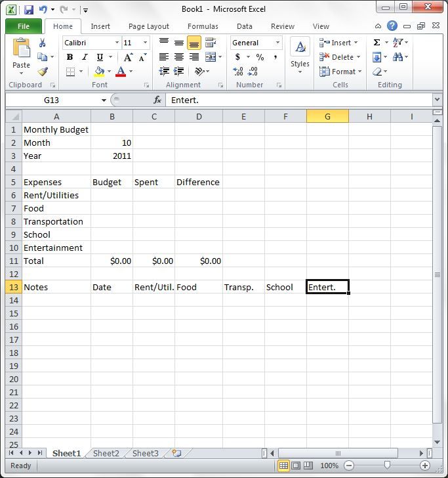Increase font size with Grow Font
The image size is (448, 478).
point(128,57)
